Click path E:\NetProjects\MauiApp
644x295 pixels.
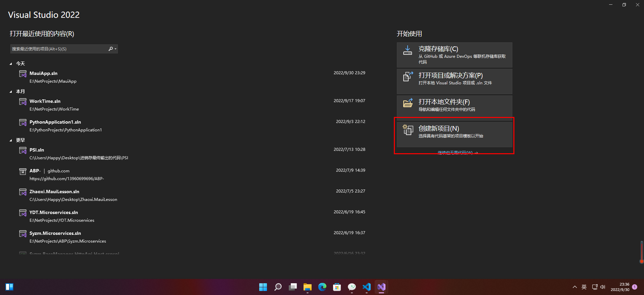(53, 81)
